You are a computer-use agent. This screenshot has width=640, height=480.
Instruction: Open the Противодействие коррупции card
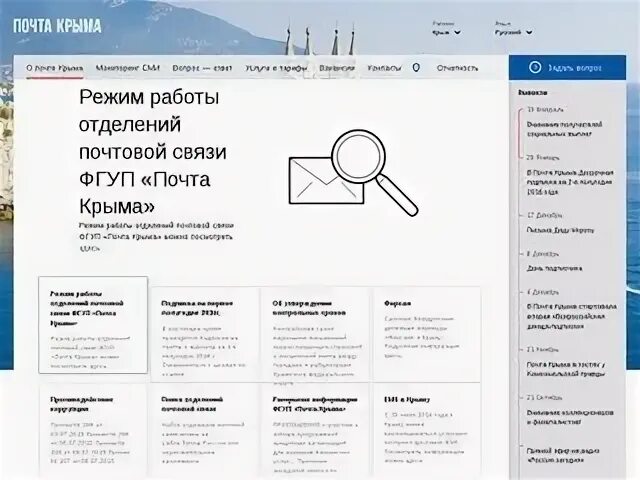93,429
